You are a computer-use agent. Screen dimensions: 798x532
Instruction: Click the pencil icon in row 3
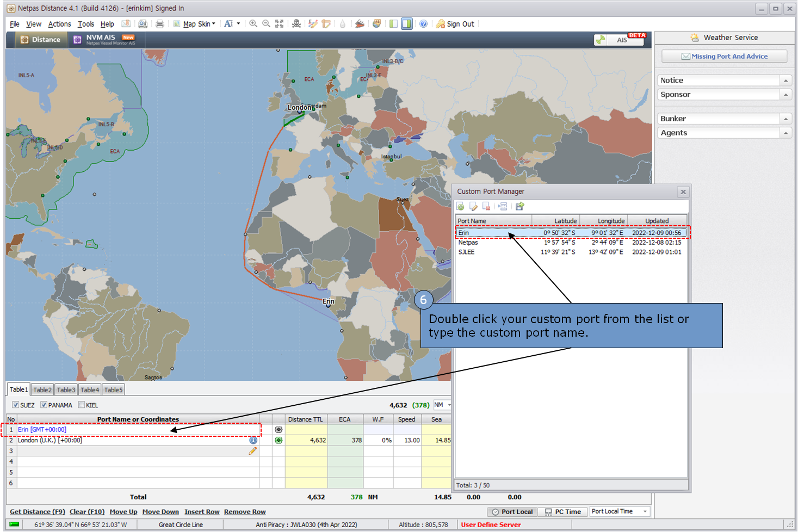coord(253,451)
